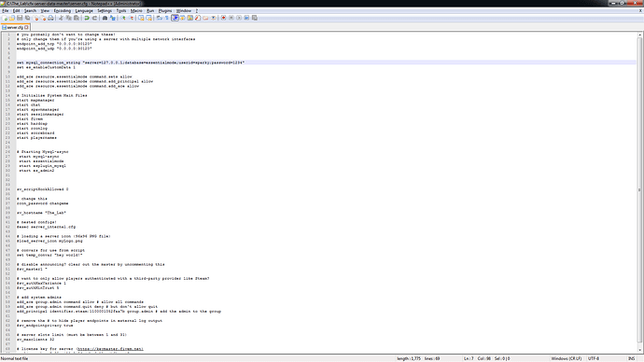
Task: Close the document with the menu bar X button
Action: (x=640, y=10)
